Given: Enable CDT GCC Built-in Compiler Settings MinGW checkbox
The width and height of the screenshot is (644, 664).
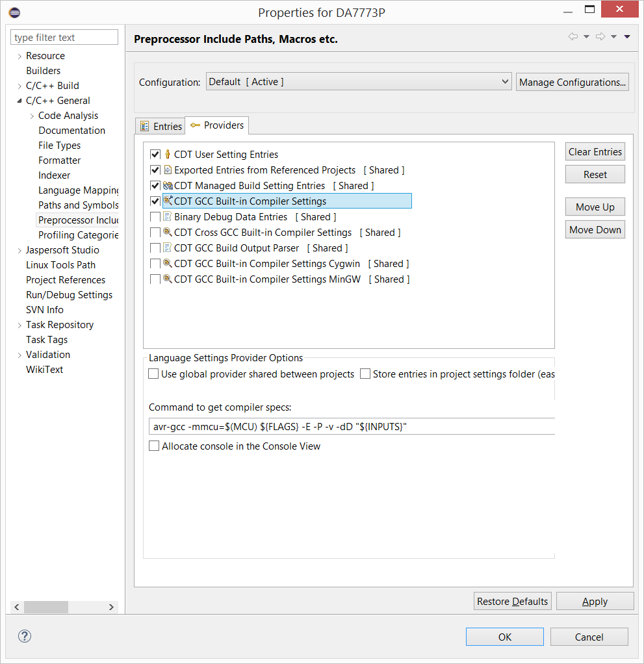Looking at the screenshot, I should 155,279.
